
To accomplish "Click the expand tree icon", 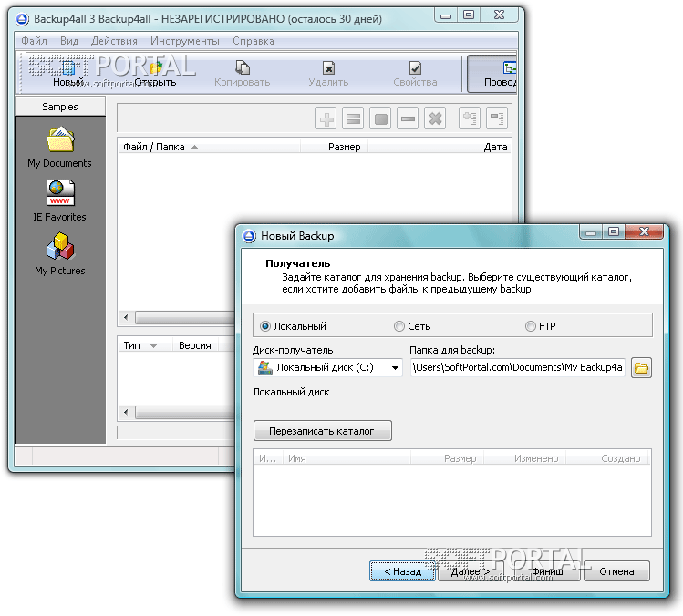I will click(470, 118).
